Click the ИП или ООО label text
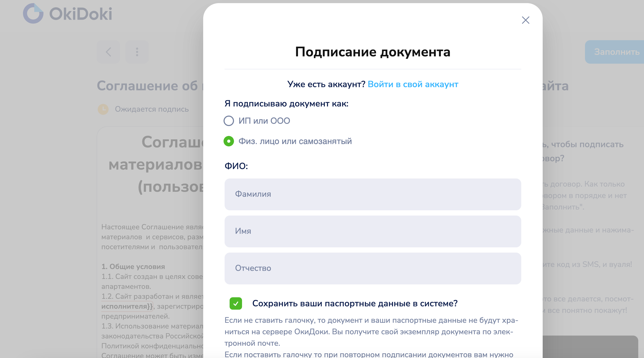Viewport: 644px width, 358px height. point(264,121)
